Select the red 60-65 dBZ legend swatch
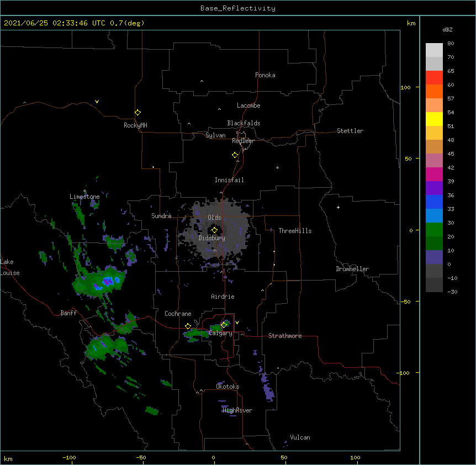The height and width of the screenshot is (465, 476). pyautogui.click(x=434, y=77)
